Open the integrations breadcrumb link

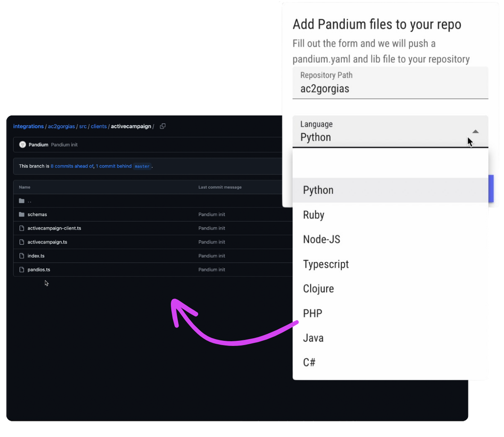28,126
